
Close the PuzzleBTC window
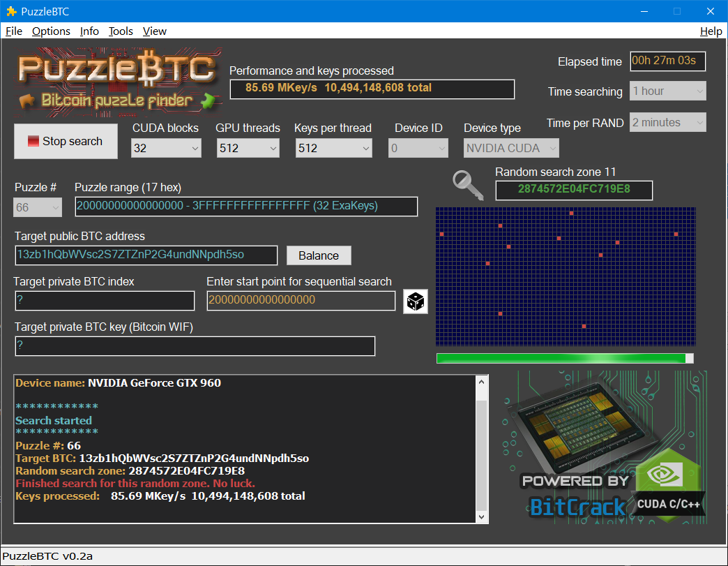point(711,11)
